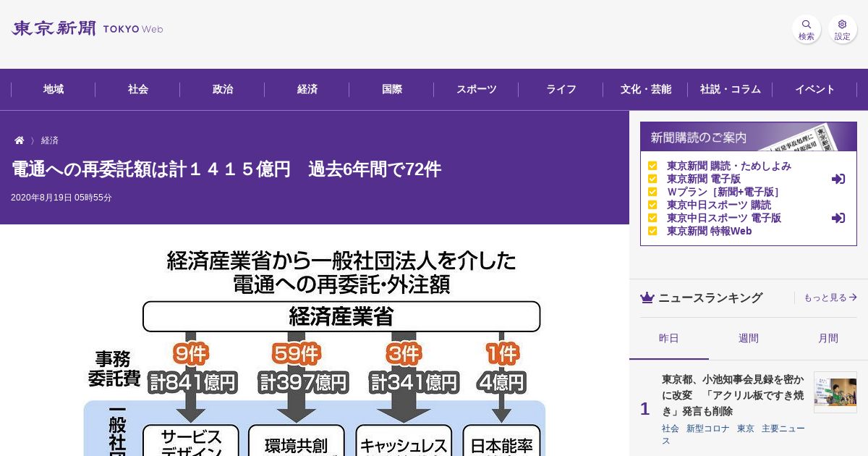This screenshot has width=868, height=456.
Task: Click checkmark icon before 東京新聞 特報Web
Action: pos(652,231)
